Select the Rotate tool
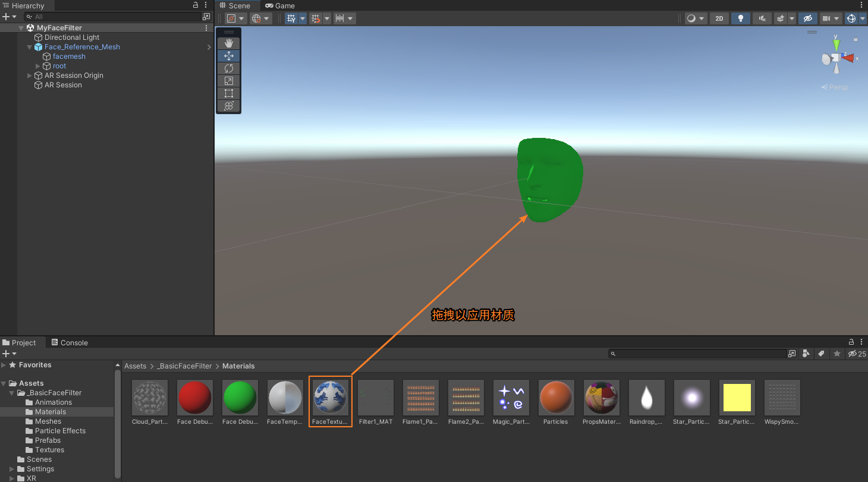The width and height of the screenshot is (868, 482). tap(229, 68)
